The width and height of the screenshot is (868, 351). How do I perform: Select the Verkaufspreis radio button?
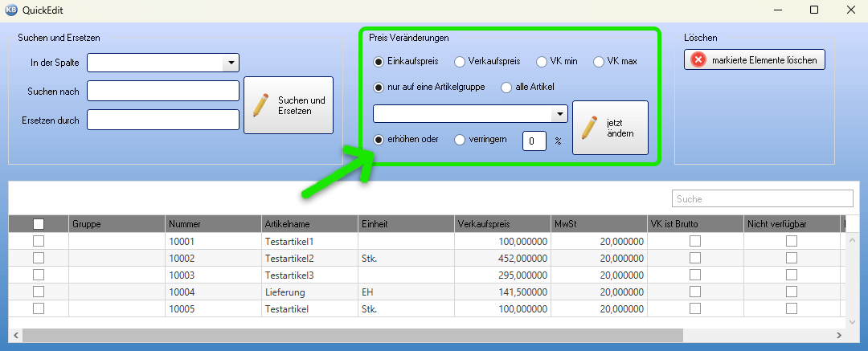[x=460, y=61]
